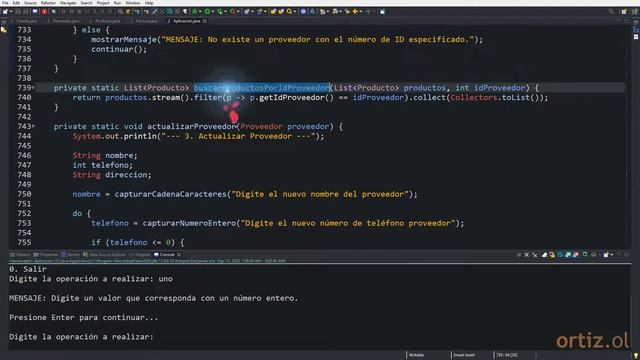Switch to the Proveedor.java editor tab

tap(65, 21)
